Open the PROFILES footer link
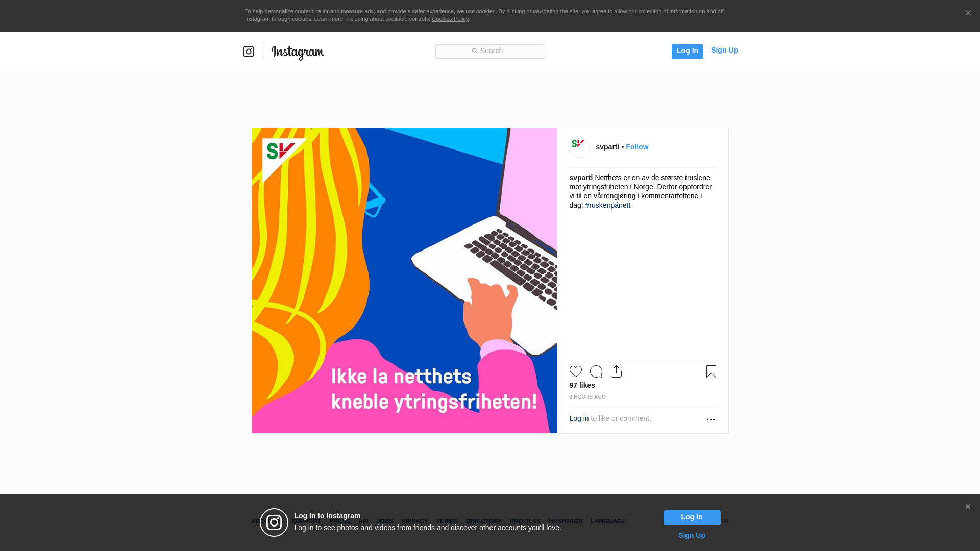 [x=525, y=521]
